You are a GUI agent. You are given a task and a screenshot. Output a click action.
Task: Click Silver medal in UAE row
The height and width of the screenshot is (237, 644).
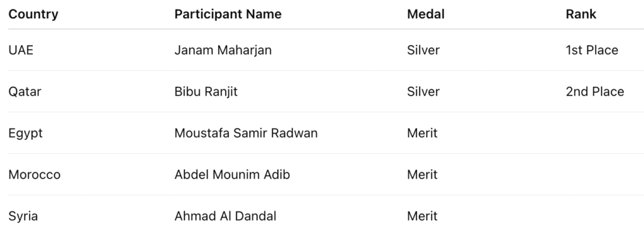423,50
